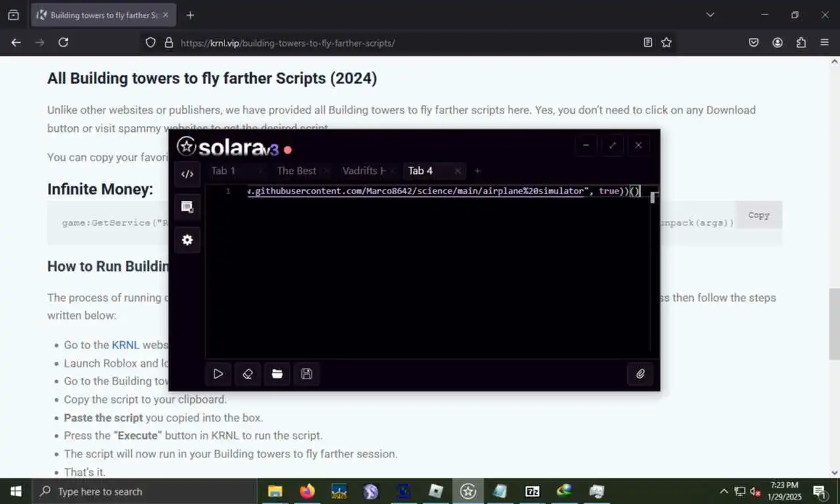Image resolution: width=840 pixels, height=504 pixels.
Task: Copy the Infinite Money script
Action: [x=759, y=215]
